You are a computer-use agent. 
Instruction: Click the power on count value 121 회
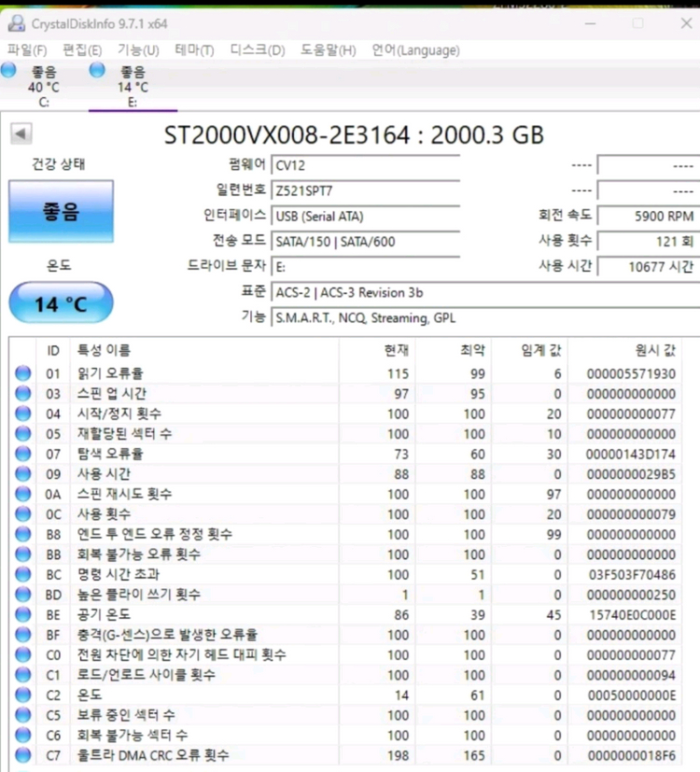pos(649,241)
